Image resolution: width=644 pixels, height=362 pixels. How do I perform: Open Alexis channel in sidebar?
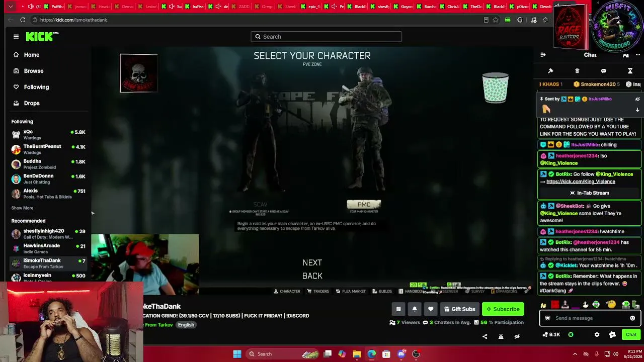pyautogui.click(x=48, y=194)
